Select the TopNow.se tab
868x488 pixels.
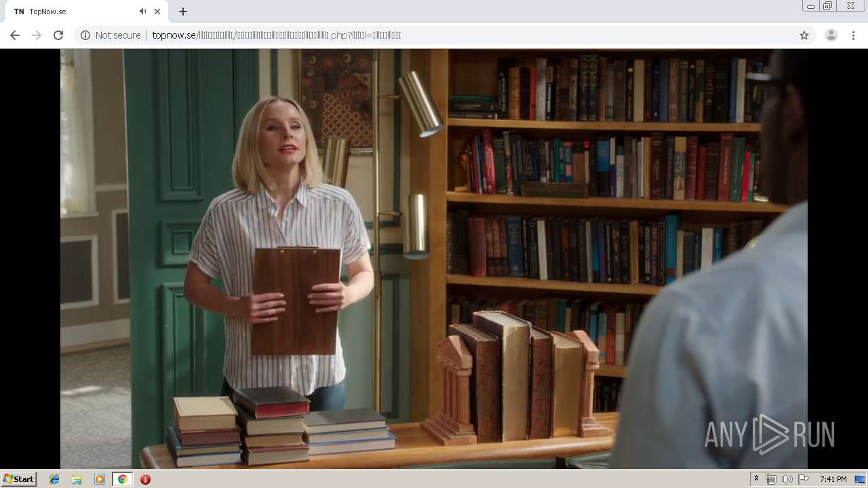[x=87, y=12]
